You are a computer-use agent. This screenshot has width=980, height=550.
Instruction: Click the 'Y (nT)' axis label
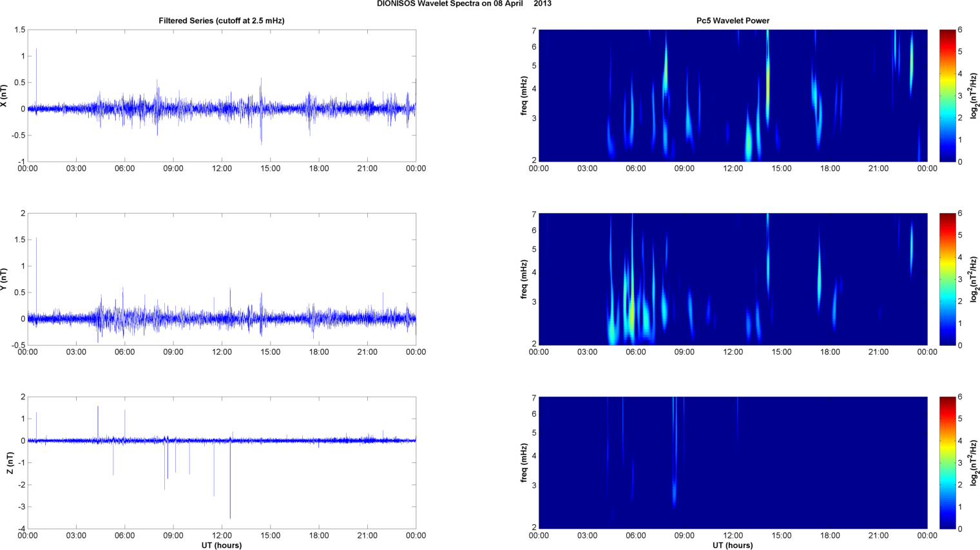coord(4,280)
